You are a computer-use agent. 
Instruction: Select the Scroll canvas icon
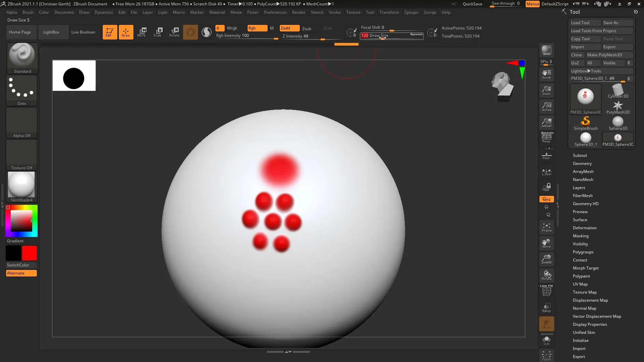point(546,74)
